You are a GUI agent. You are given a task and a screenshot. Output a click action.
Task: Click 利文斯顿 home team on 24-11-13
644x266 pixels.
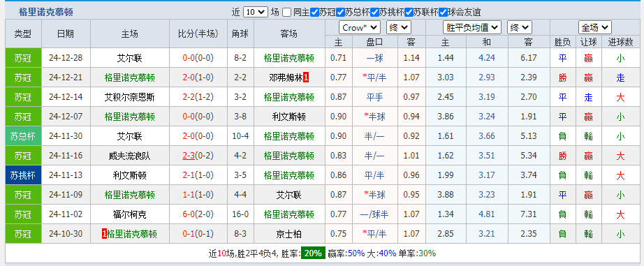(x=130, y=176)
